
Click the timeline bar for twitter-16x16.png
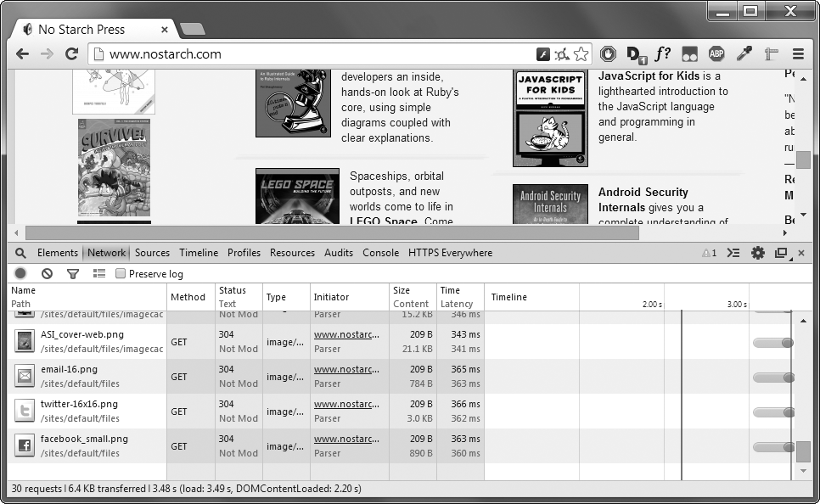773,412
